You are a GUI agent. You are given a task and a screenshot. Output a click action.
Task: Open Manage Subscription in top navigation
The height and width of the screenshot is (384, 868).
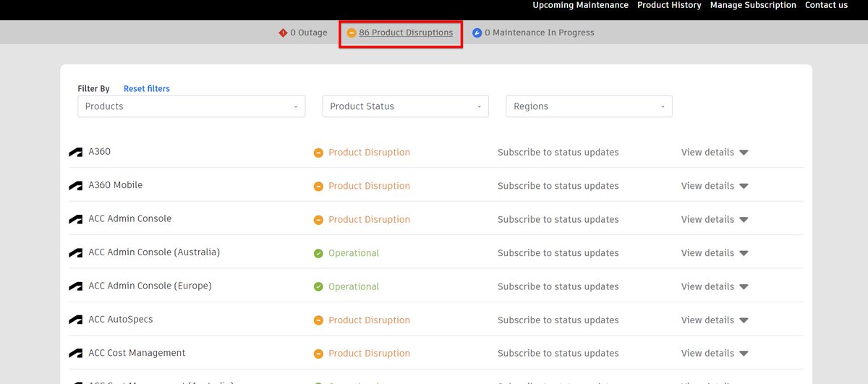pos(753,5)
